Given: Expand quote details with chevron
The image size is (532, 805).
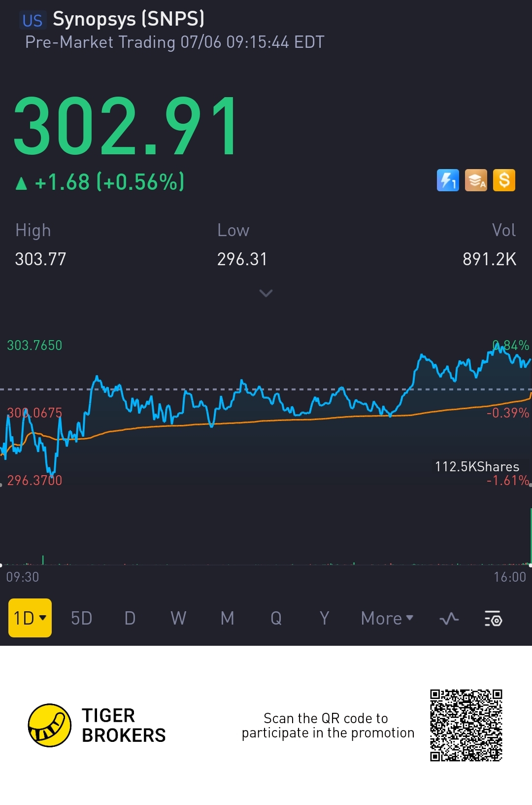Looking at the screenshot, I should point(266,293).
